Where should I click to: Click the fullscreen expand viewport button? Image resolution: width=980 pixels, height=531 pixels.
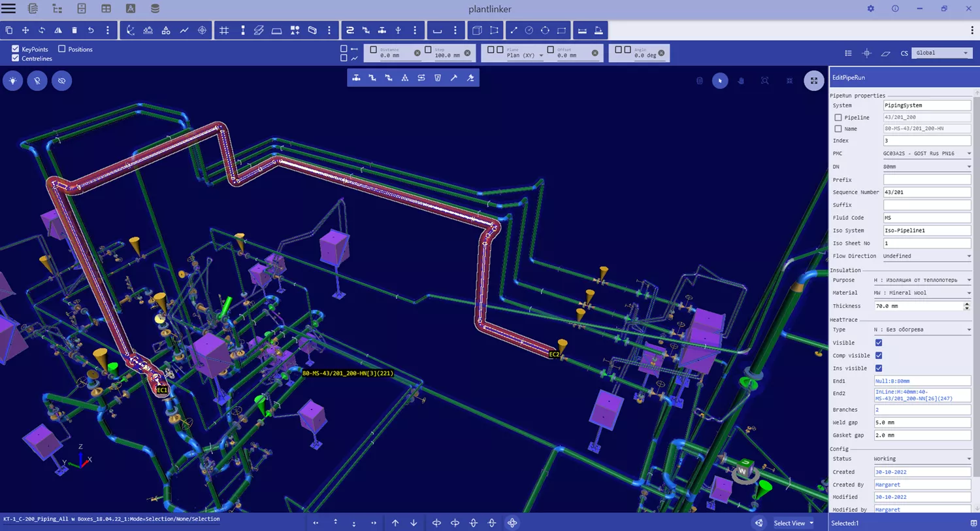(x=813, y=80)
